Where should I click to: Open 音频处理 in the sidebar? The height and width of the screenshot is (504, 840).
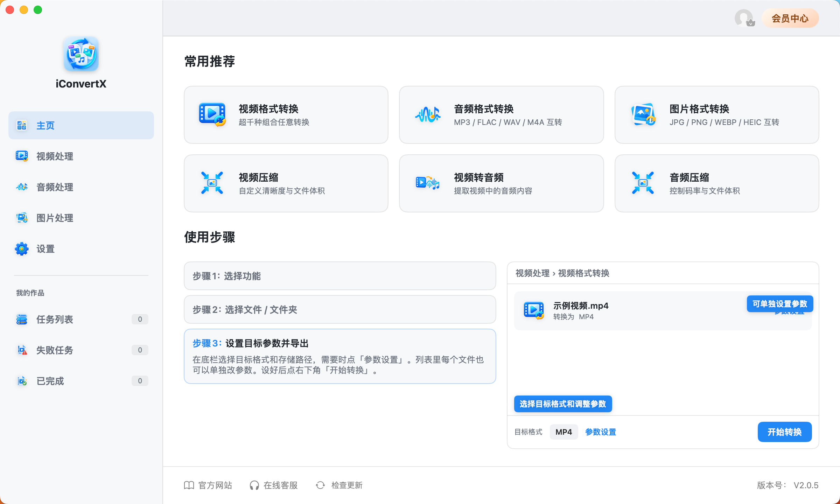click(81, 187)
